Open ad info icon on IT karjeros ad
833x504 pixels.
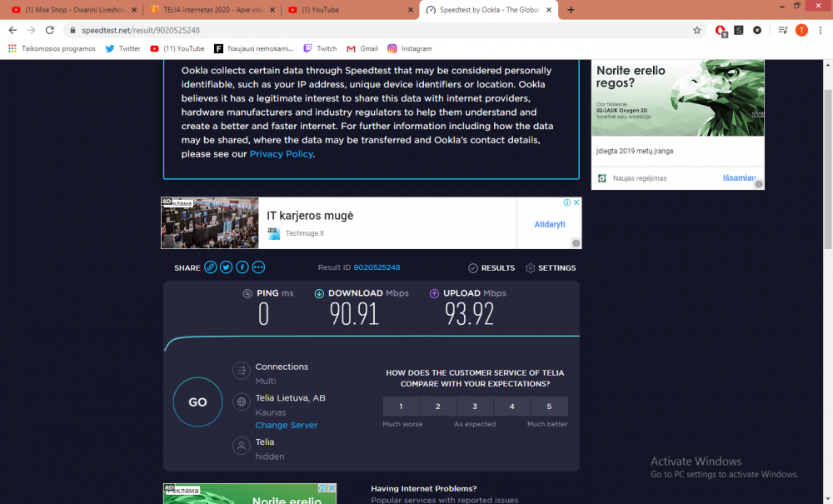[x=566, y=202]
